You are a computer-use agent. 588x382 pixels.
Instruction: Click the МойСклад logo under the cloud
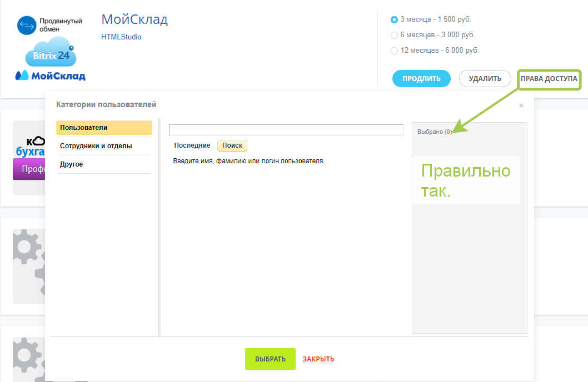[x=50, y=76]
